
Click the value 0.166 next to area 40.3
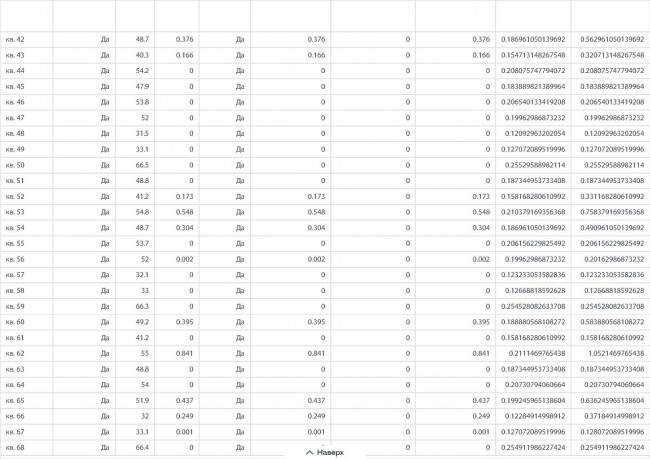(x=184, y=55)
